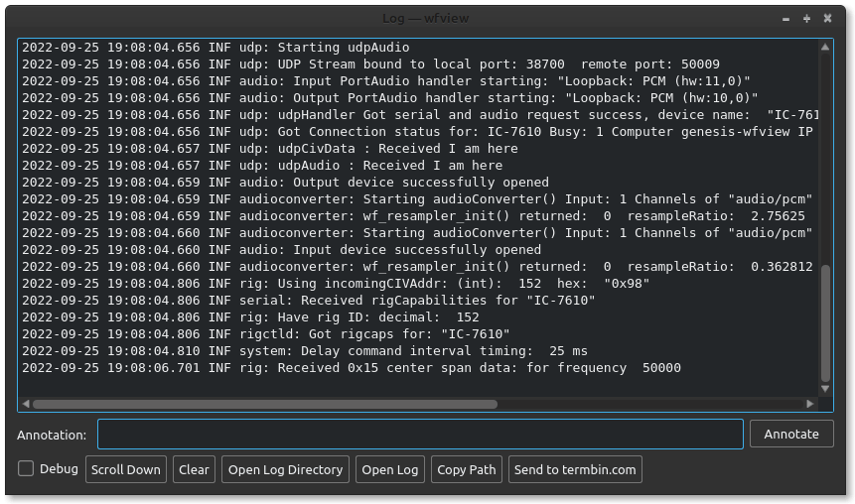Click the horizontal scrollbar right arrow
Screen dimensions: 855x504
coord(810,404)
